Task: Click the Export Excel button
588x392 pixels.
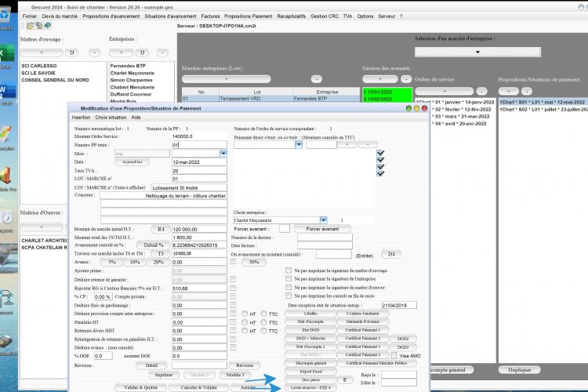Action: pos(311,372)
